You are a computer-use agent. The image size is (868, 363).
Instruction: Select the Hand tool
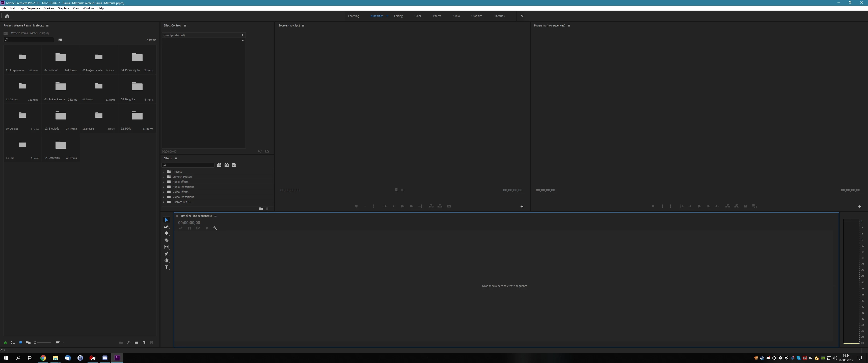[x=167, y=261]
